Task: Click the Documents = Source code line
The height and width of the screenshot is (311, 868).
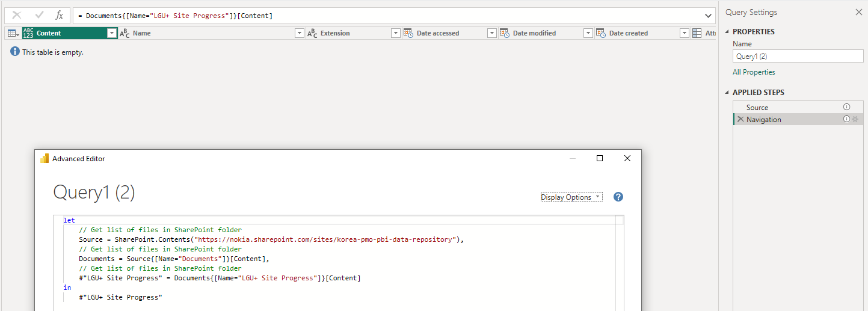Action: point(174,259)
